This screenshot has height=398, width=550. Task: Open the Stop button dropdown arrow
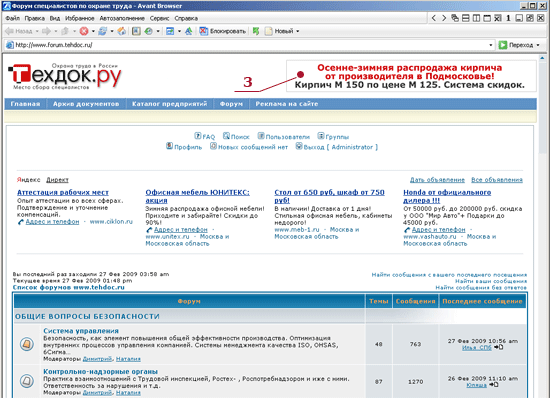point(93,31)
